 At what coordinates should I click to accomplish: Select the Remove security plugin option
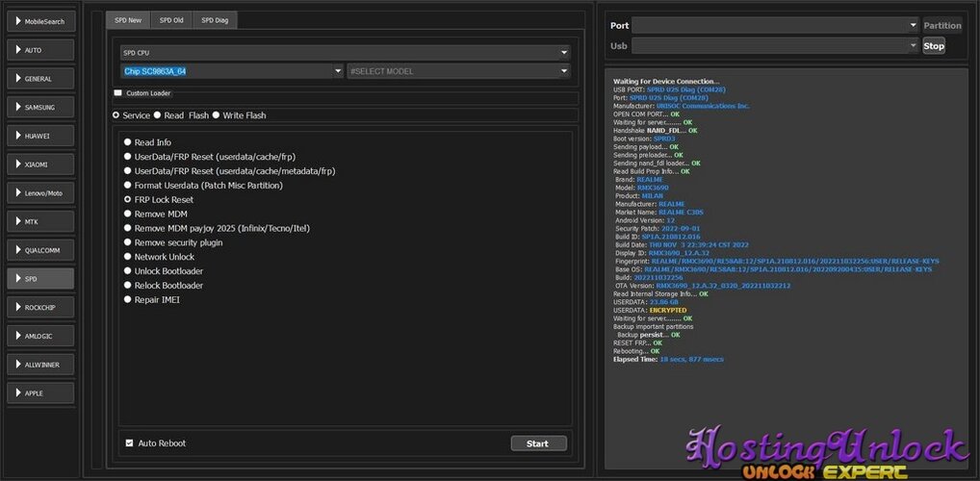tap(173, 242)
